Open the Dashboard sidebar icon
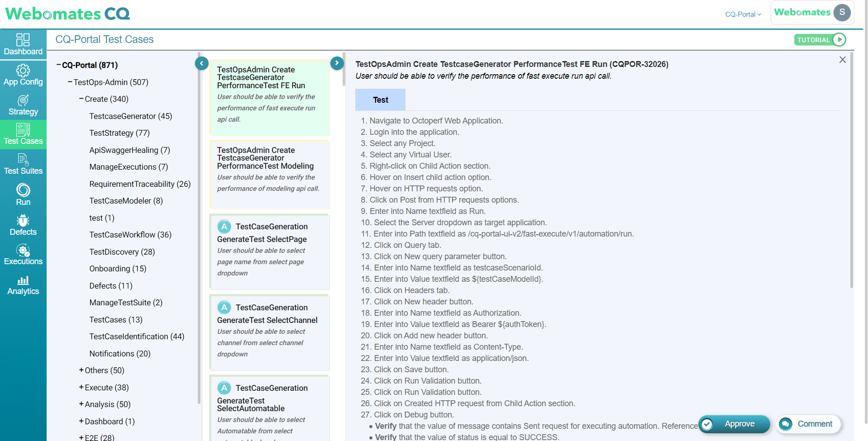Image resolution: width=868 pixels, height=441 pixels. [x=23, y=40]
